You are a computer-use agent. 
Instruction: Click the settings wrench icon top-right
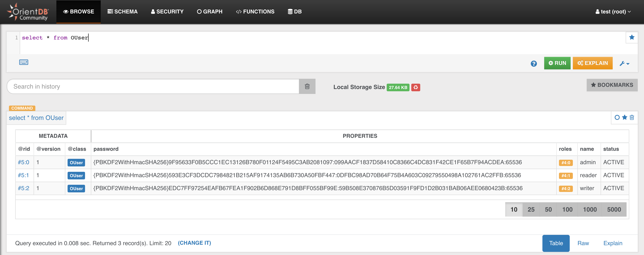pos(622,63)
